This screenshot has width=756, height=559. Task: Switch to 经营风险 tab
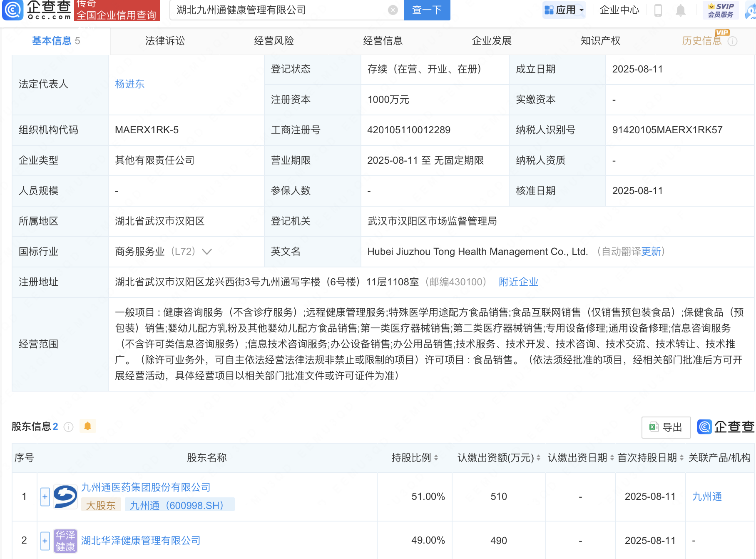[274, 41]
